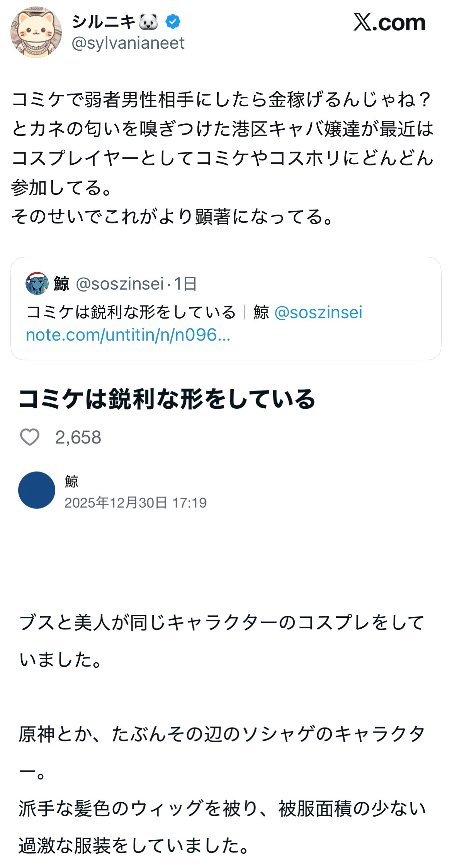
Task: Tap the heart icon to like the article
Action: coord(30,437)
